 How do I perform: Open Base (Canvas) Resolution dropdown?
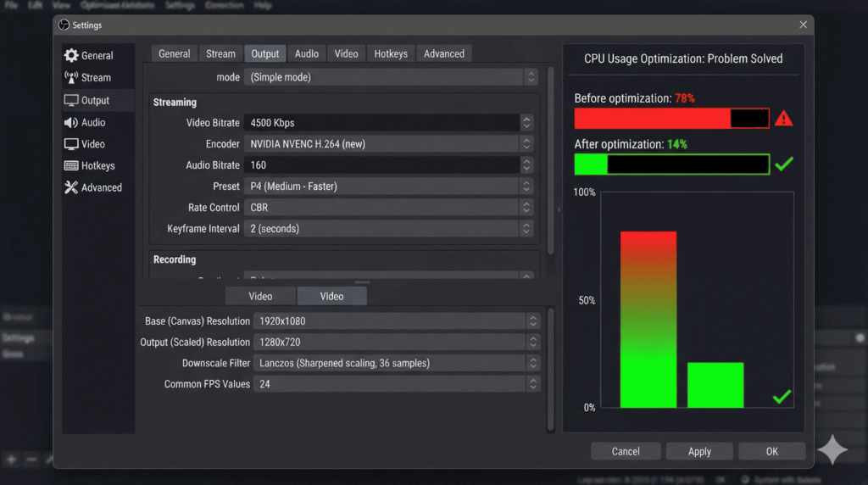[397, 321]
